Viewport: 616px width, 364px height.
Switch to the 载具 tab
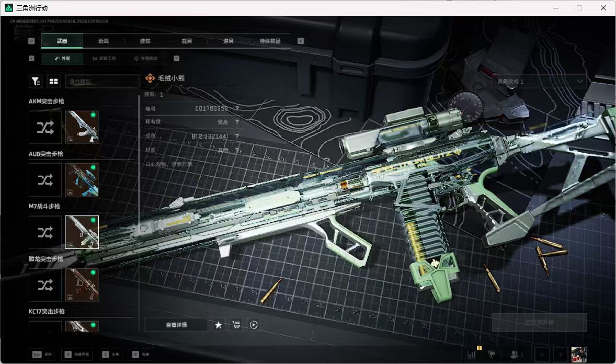pyautogui.click(x=187, y=41)
